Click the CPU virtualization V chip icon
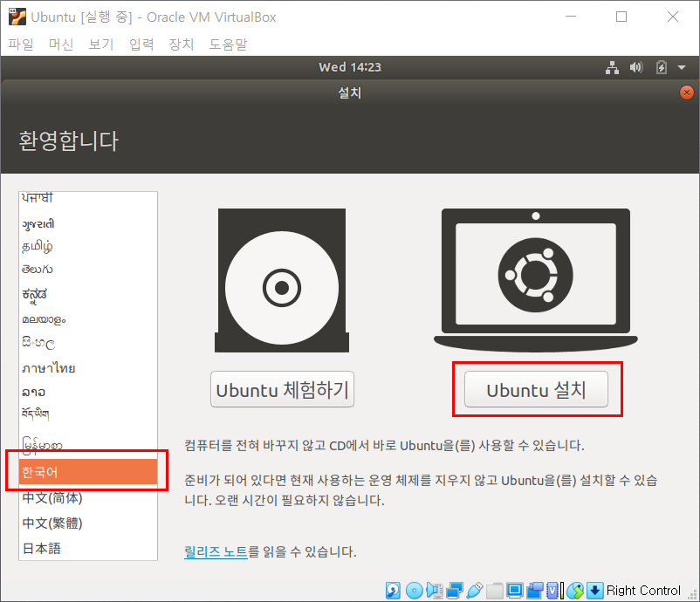 (554, 591)
